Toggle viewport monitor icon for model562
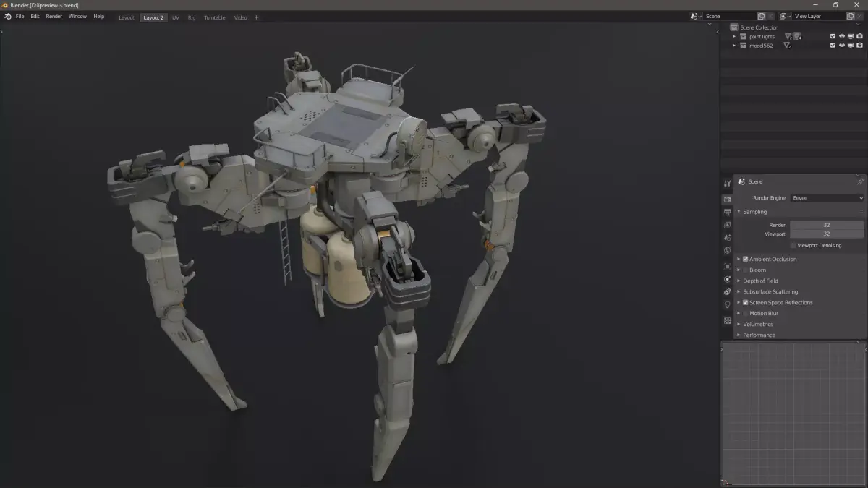 851,46
